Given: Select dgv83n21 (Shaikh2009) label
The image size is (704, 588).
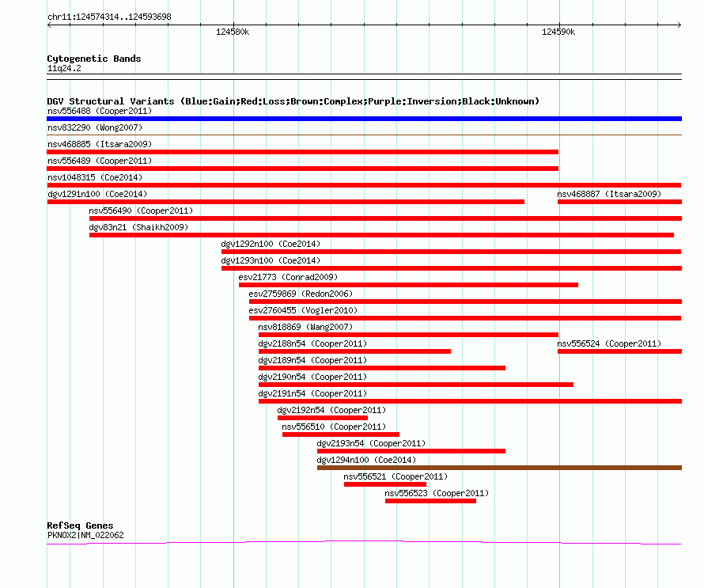Looking at the screenshot, I should (138, 227).
